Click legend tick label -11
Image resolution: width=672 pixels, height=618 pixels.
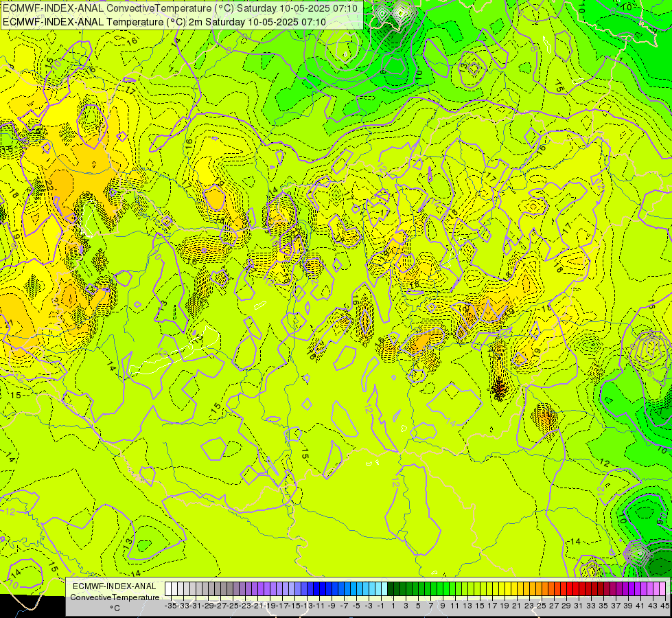pos(319,606)
